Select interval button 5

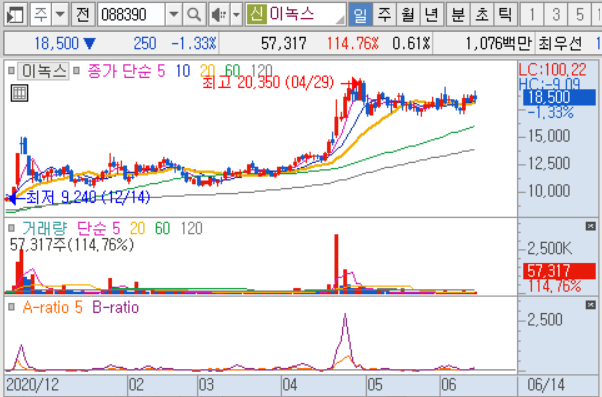[x=580, y=15]
